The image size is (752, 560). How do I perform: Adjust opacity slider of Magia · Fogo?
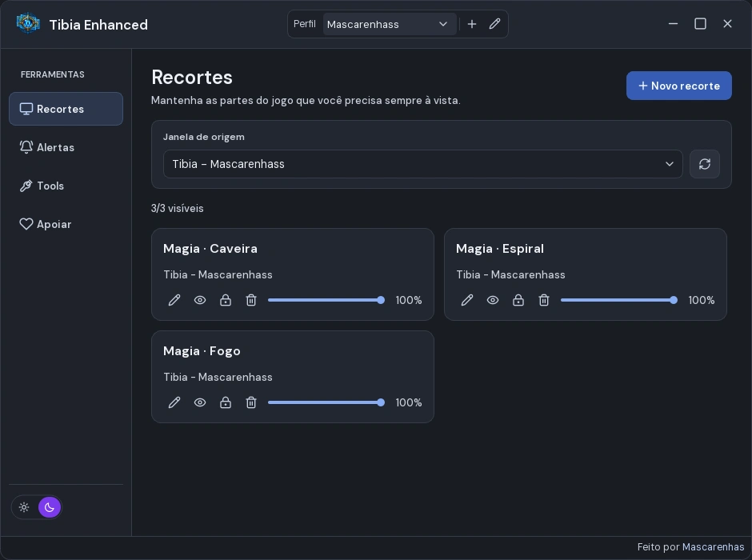[326, 402]
